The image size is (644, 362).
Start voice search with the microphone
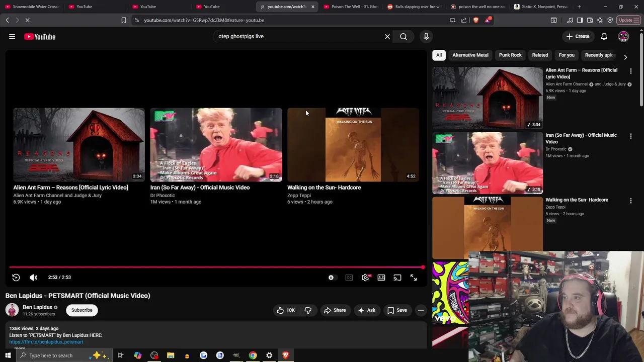[426, 36]
